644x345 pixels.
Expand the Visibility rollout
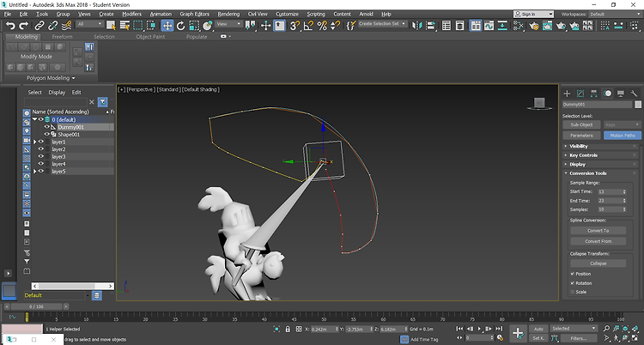click(578, 146)
